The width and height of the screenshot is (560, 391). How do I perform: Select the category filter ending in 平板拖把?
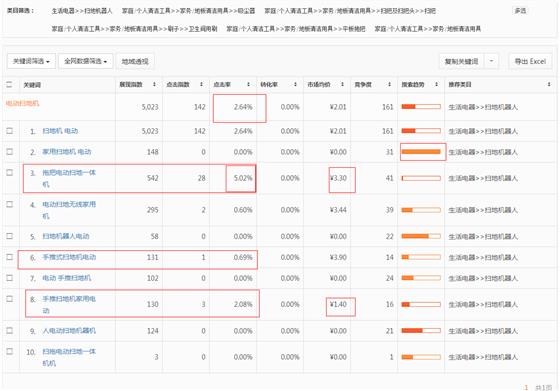pyautogui.click(x=296, y=29)
